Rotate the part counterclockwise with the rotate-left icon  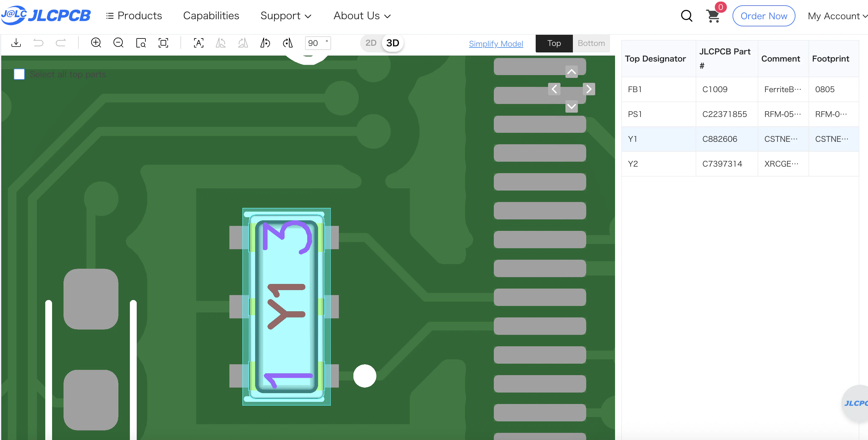click(x=265, y=43)
